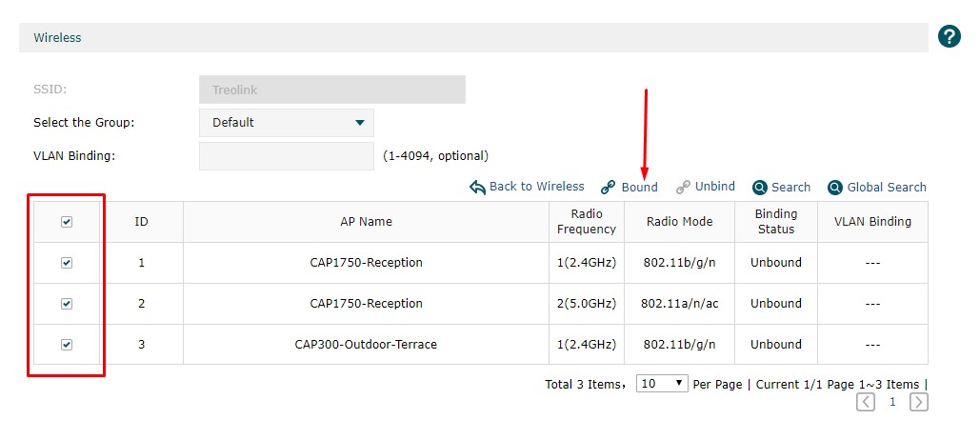Click the Back to Wireless arrow icon

pos(478,188)
